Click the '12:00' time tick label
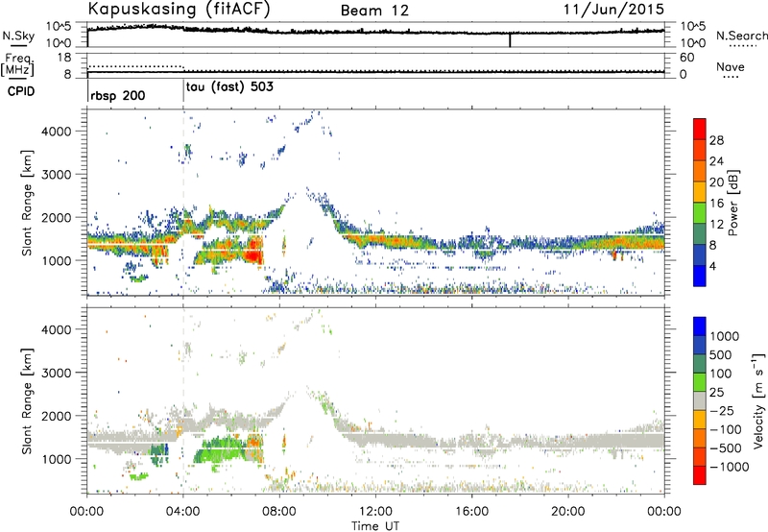Viewport: 768px width, 532px height. point(375,512)
